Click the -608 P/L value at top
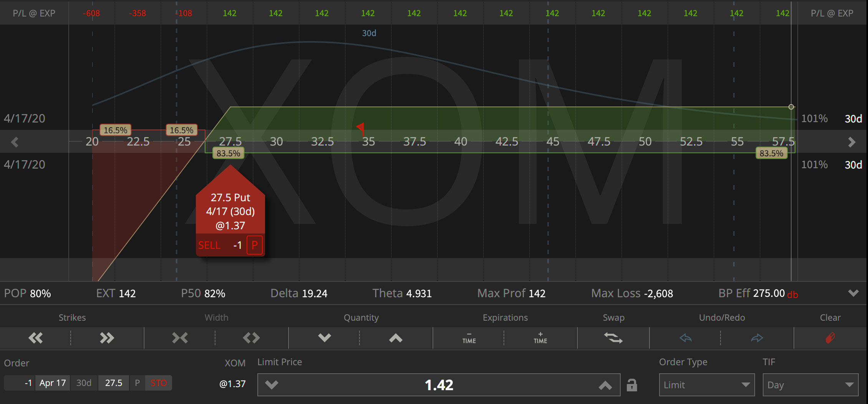 click(91, 13)
